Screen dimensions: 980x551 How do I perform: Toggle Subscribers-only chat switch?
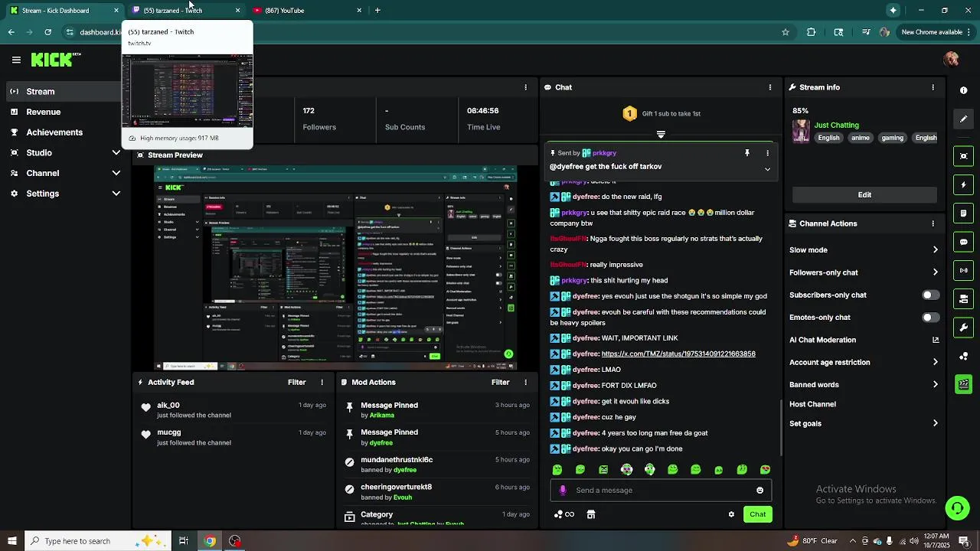pos(930,295)
